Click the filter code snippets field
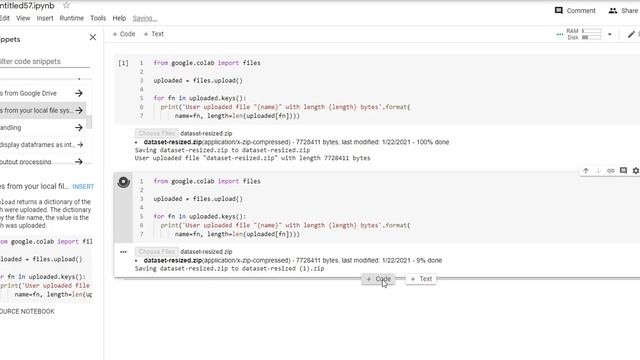The height and width of the screenshot is (360, 640). tap(45, 61)
